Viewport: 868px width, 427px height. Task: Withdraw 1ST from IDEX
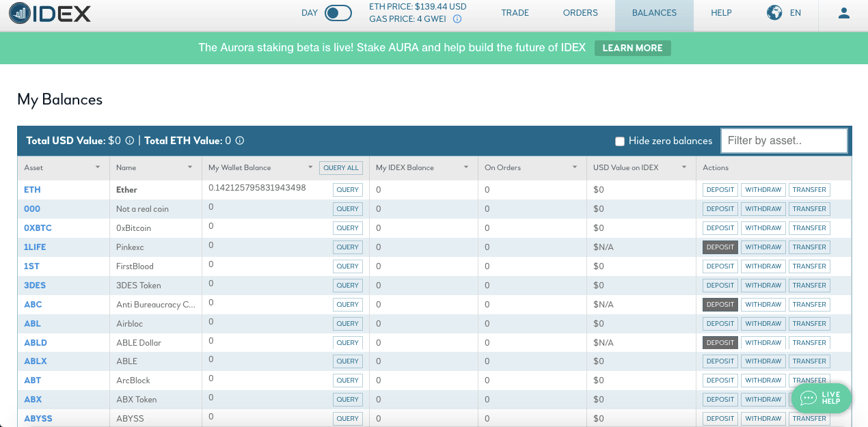763,266
